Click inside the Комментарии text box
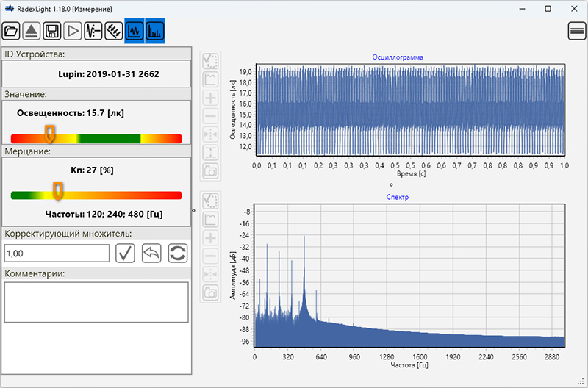Screen dimensions: 588x388 [96, 301]
